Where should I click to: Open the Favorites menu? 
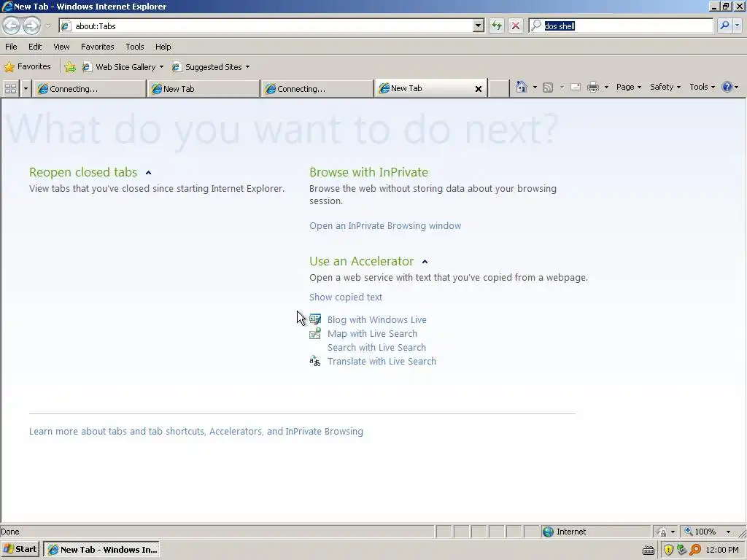(x=97, y=47)
